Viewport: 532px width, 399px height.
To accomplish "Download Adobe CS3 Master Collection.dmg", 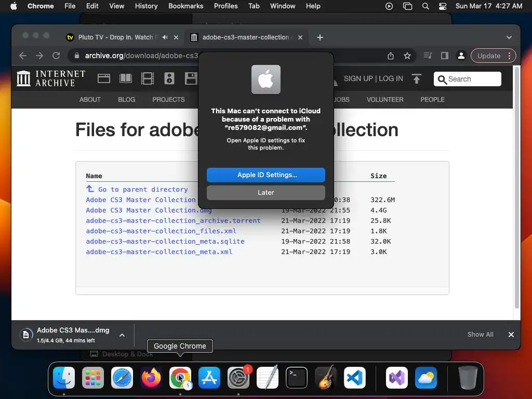I will pyautogui.click(x=149, y=210).
